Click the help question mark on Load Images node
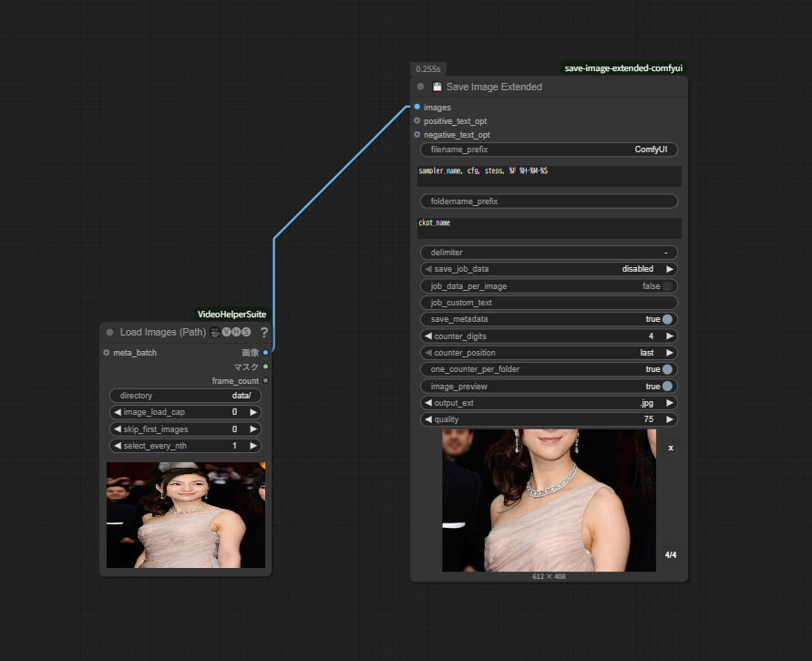This screenshot has width=812, height=661. [x=263, y=333]
